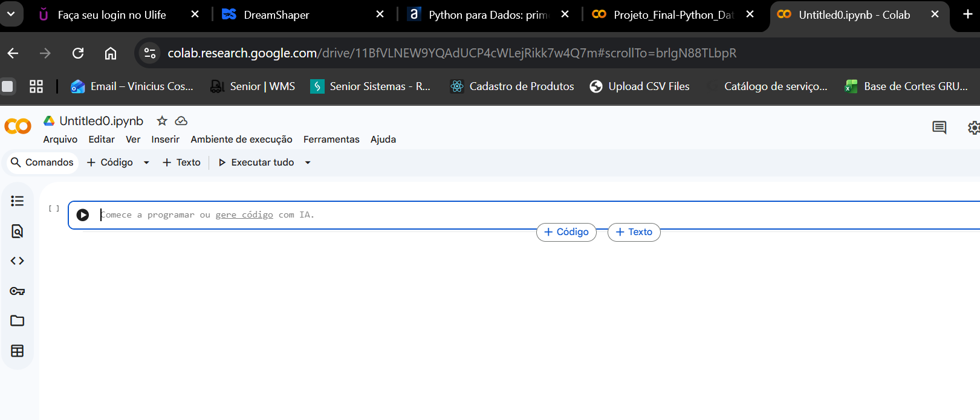Open the data table icon in sidebar
This screenshot has width=980, height=420.
18,351
